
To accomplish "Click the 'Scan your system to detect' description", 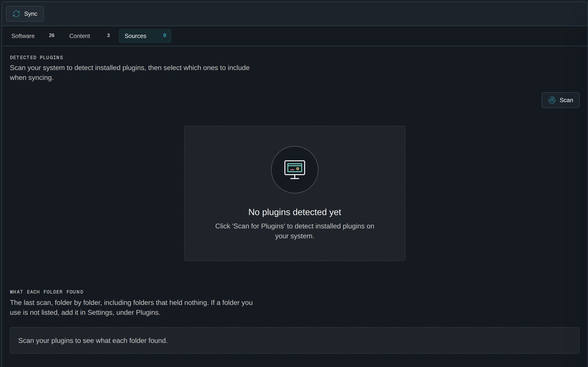I will pyautogui.click(x=130, y=73).
